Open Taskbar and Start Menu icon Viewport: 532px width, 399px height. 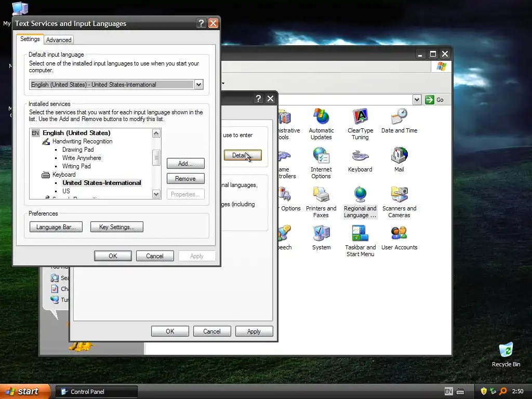(360, 241)
